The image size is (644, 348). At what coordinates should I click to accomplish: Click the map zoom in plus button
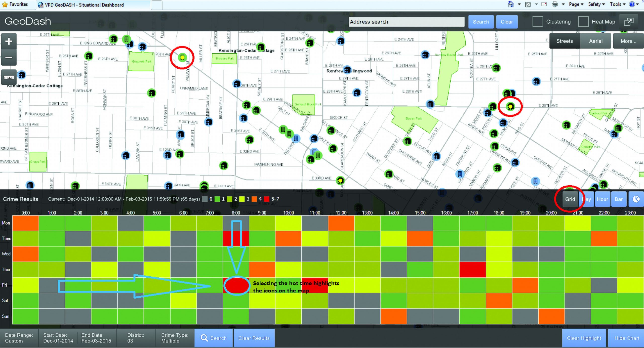coord(9,41)
